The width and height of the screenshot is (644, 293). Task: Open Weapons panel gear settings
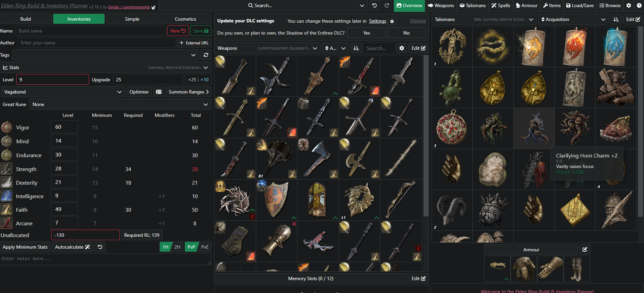(x=402, y=48)
